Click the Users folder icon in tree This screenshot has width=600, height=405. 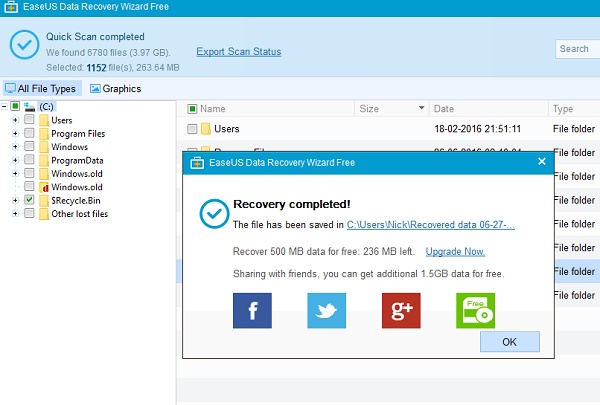[44, 120]
